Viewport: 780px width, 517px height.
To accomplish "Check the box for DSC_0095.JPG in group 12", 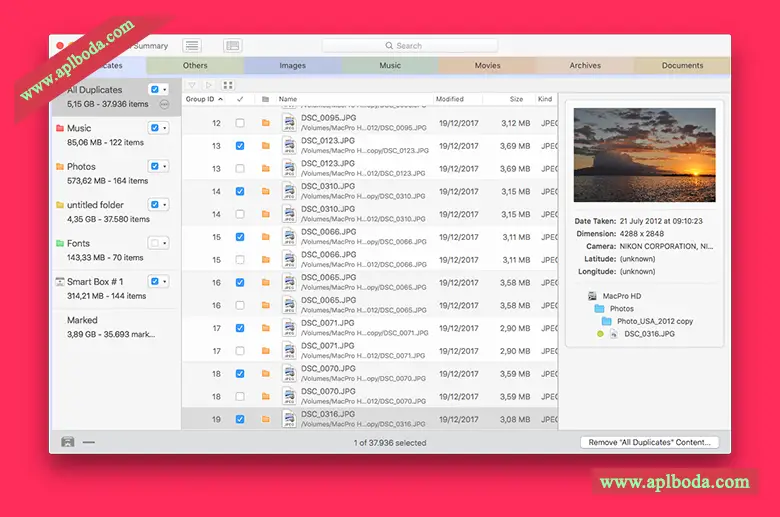I will click(240, 123).
